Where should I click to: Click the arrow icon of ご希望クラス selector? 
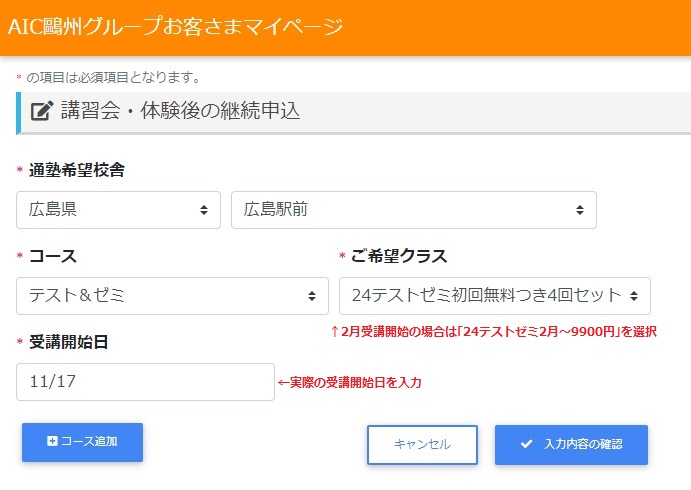[x=633, y=296]
